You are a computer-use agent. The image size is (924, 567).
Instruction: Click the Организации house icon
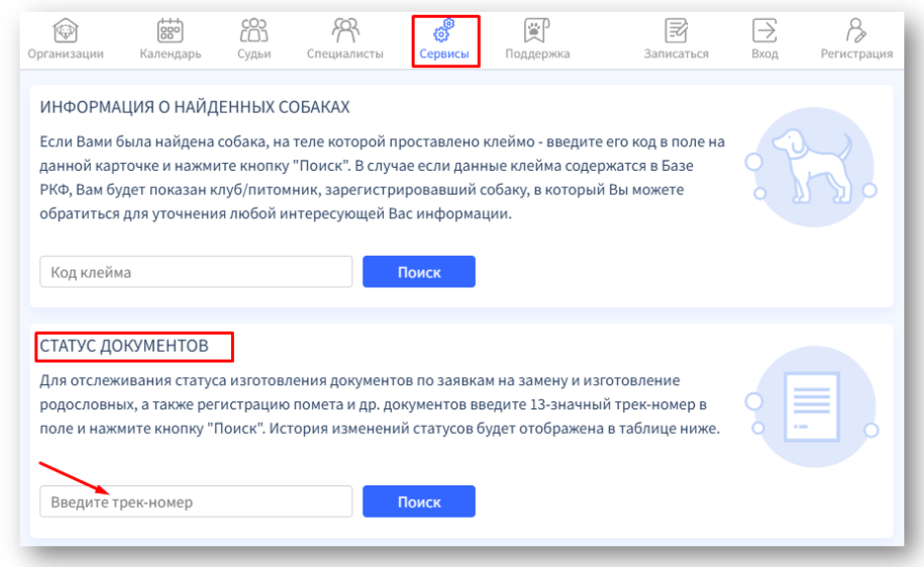(66, 31)
